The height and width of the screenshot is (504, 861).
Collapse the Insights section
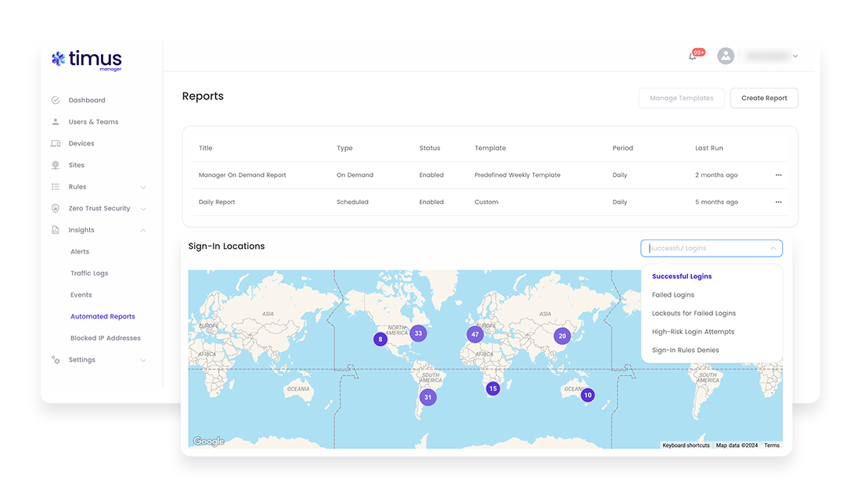tap(142, 229)
